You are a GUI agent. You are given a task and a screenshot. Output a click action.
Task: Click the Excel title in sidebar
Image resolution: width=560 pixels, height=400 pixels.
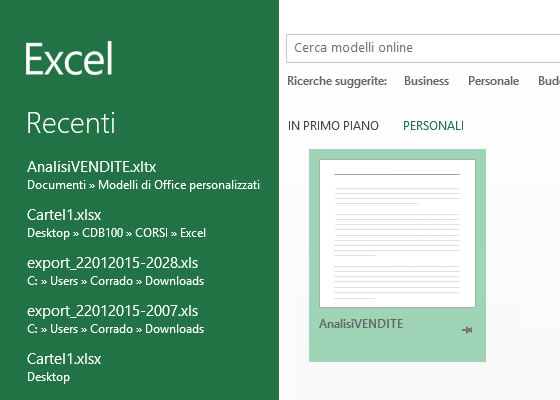coord(69,59)
